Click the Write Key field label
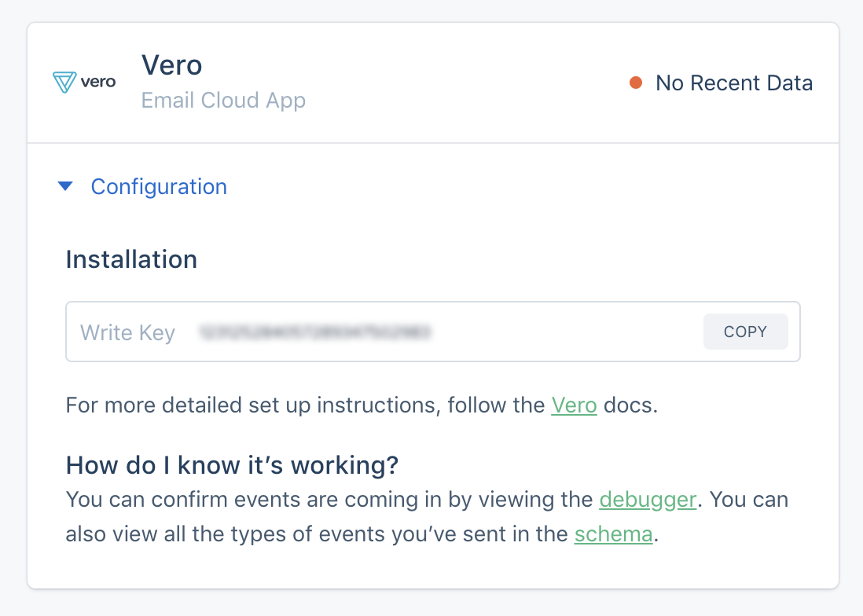The image size is (863, 616). point(127,332)
